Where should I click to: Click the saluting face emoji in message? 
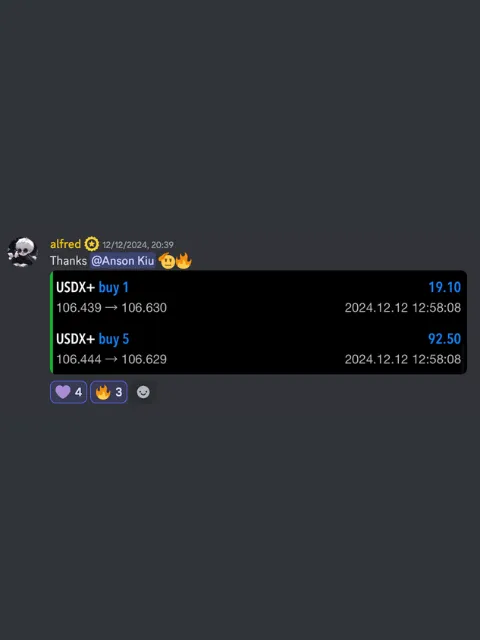(167, 261)
